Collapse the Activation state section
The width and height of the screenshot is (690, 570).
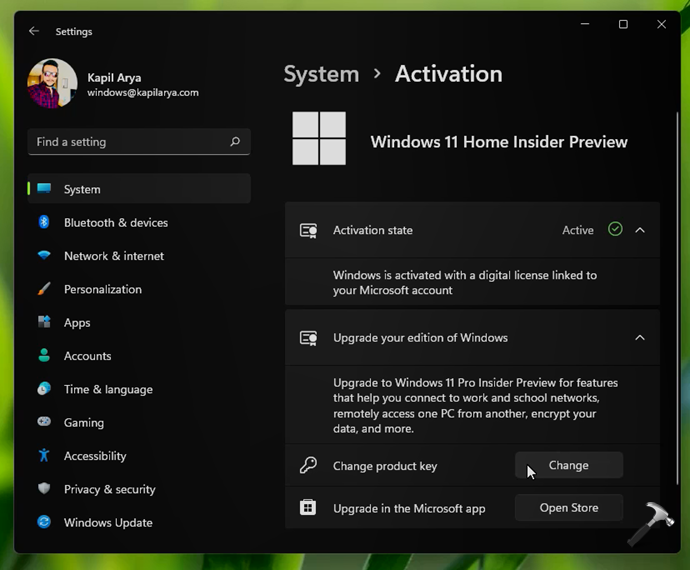640,230
